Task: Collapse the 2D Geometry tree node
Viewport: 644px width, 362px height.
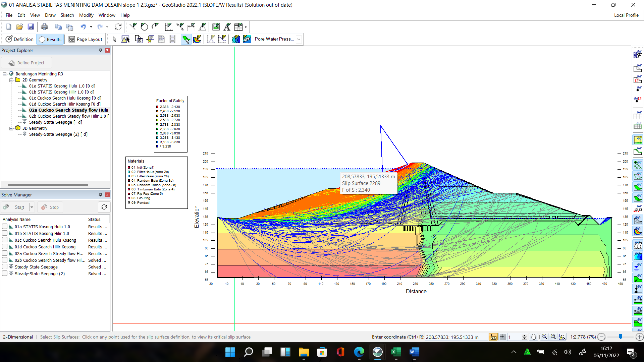Action: pyautogui.click(x=11, y=80)
